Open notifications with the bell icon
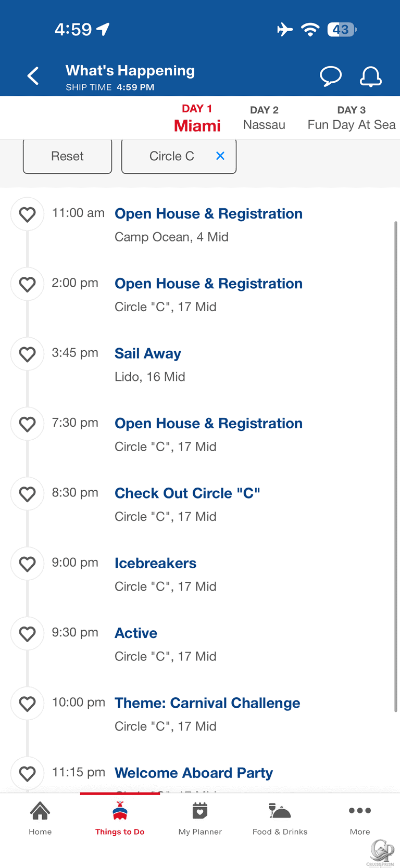400x868 pixels. (371, 76)
